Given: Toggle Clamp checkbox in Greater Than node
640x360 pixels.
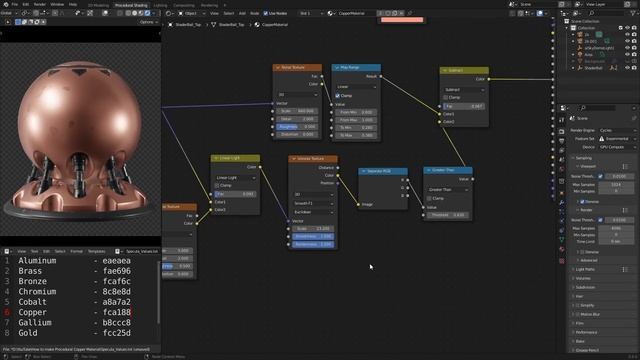Looking at the screenshot, I should click(429, 198).
